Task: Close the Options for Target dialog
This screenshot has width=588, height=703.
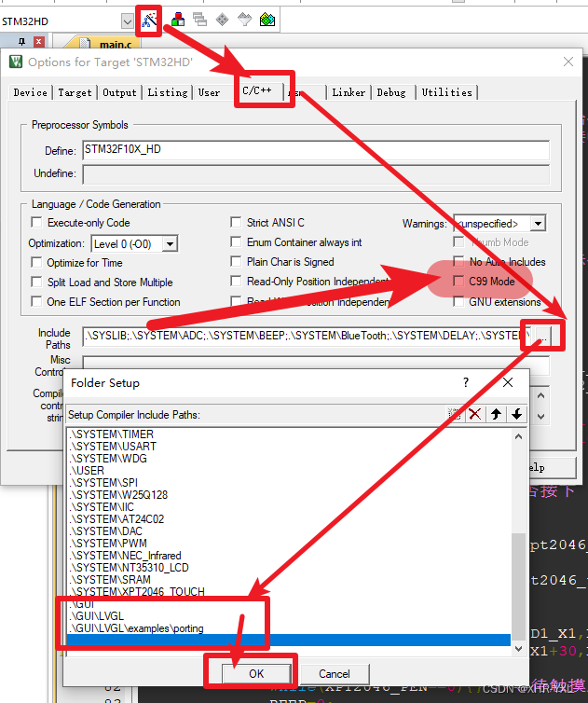Action: (567, 62)
